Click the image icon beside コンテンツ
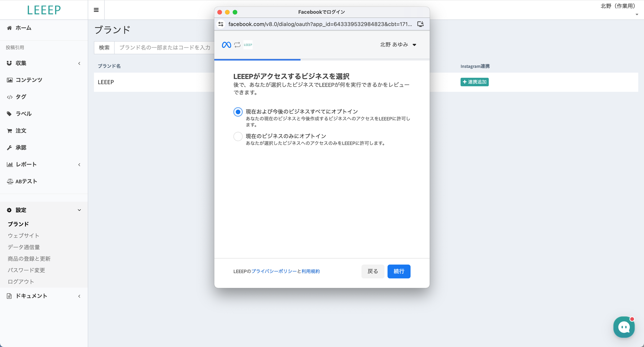Image resolution: width=644 pixels, height=347 pixels. (10, 80)
